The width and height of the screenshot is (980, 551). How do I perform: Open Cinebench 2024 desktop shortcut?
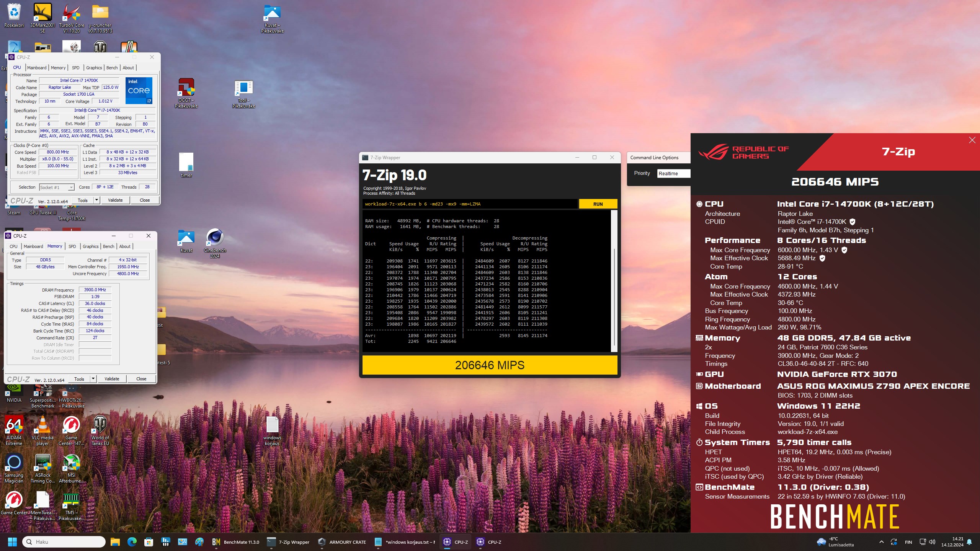click(x=215, y=243)
